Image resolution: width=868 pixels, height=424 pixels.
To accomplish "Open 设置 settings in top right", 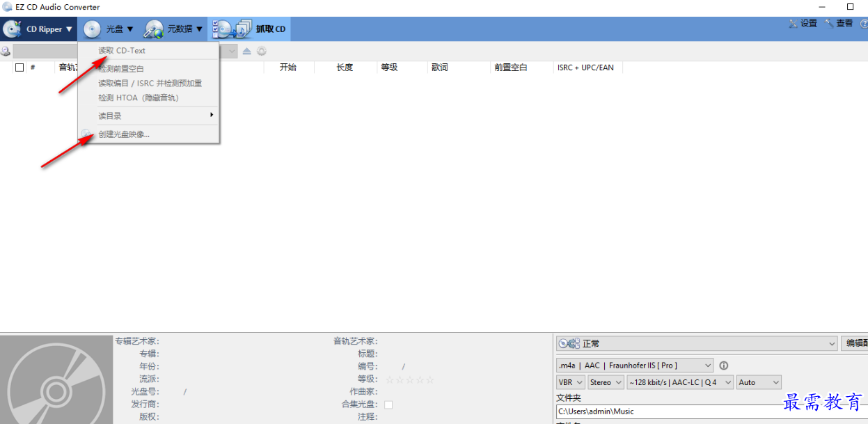I will coord(803,24).
